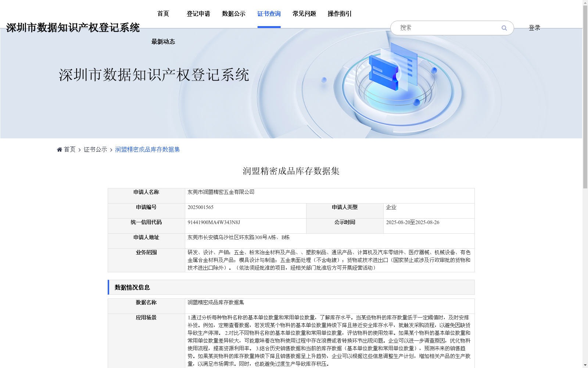Image resolution: width=588 pixels, height=368 pixels.
Task: Select applicant name 东莞市润盟精密五金有限公司
Action: [221, 192]
